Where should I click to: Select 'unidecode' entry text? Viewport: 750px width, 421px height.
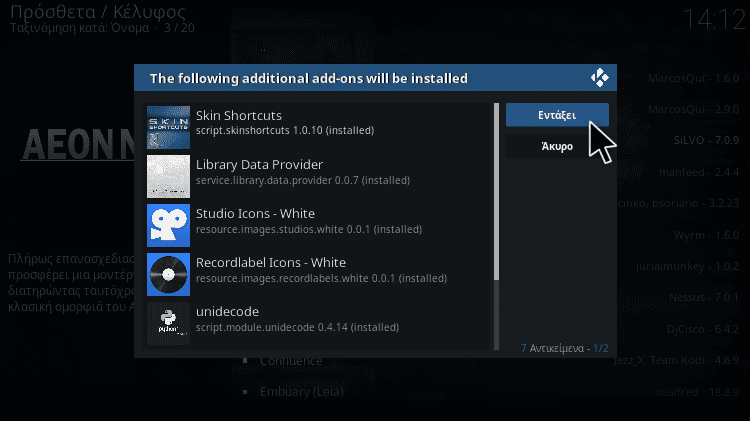(227, 311)
